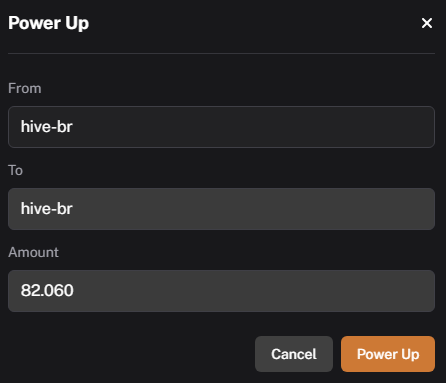Click the 82.060 value text
Image resolution: width=446 pixels, height=383 pixels.
(47, 290)
